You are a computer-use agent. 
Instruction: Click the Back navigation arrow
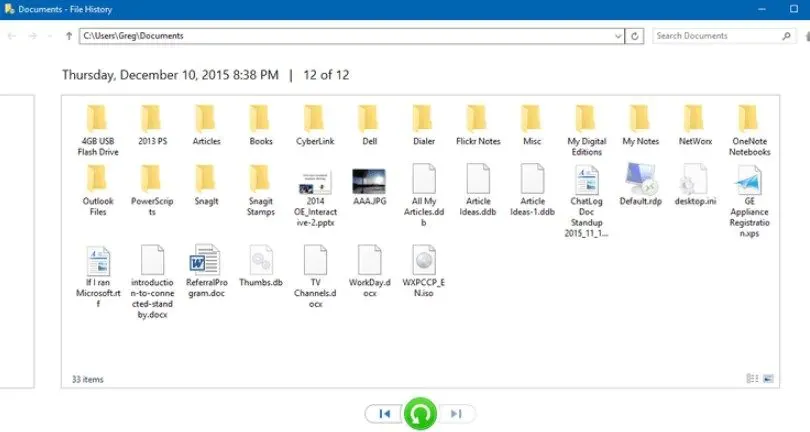[12, 36]
